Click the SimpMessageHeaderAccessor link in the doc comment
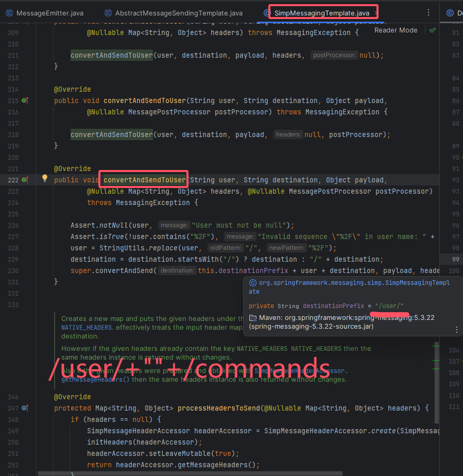 (301, 371)
